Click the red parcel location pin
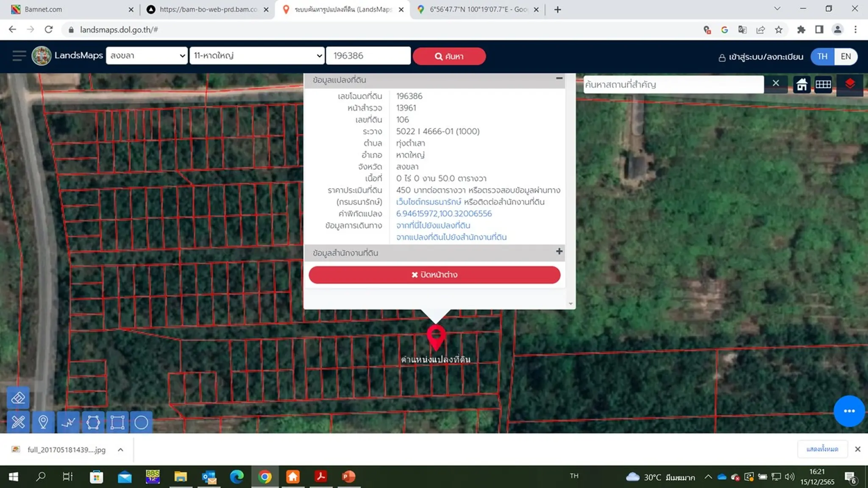The width and height of the screenshot is (868, 488). 436,338
